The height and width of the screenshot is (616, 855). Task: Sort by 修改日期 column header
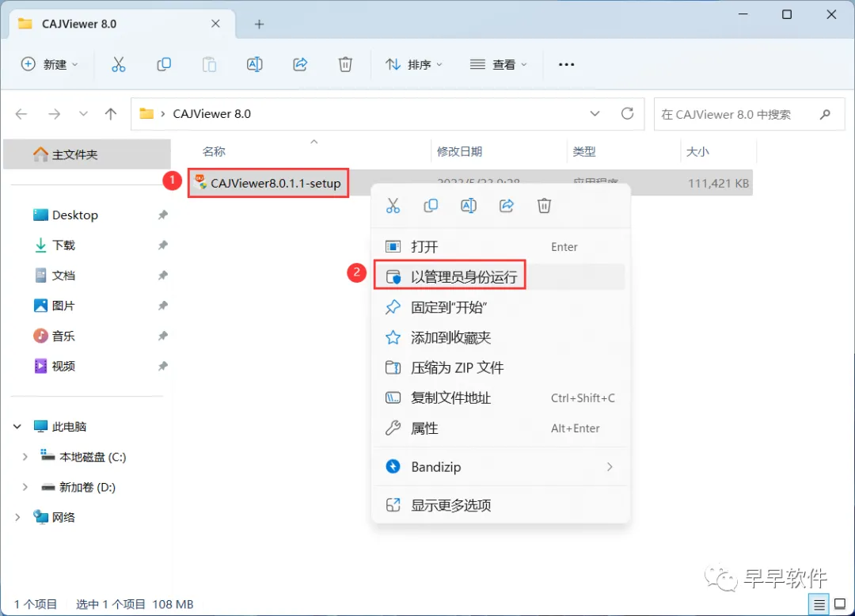(x=460, y=151)
